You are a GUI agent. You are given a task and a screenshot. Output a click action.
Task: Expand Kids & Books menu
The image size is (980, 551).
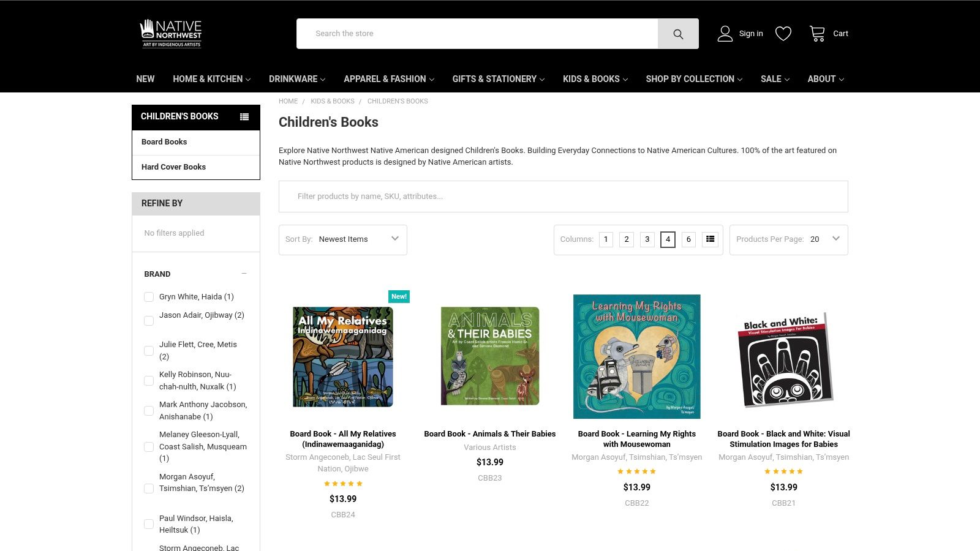(595, 79)
